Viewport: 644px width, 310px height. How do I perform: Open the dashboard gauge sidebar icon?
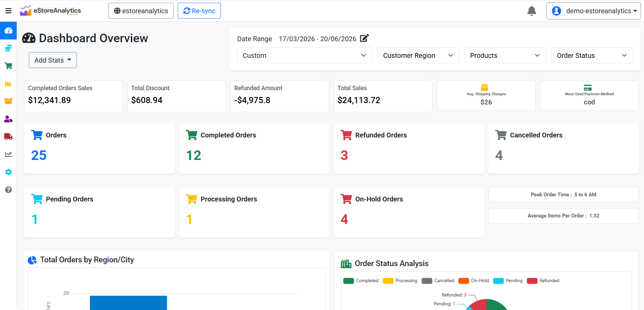click(8, 31)
